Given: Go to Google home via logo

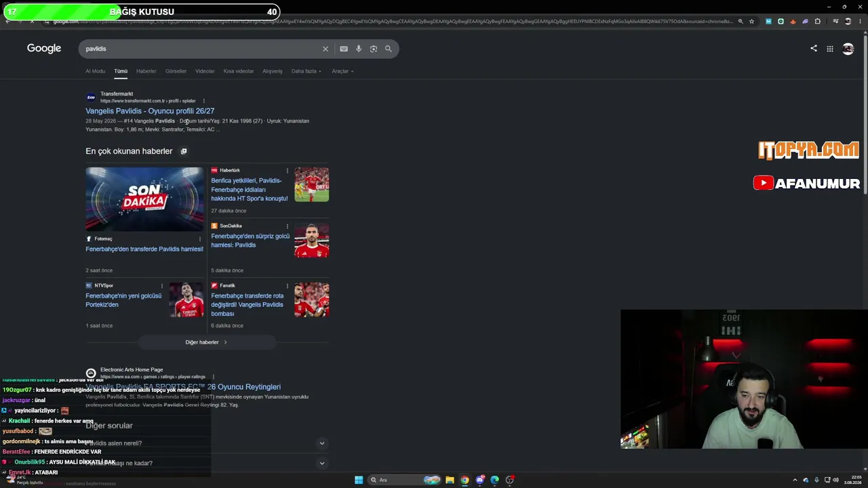Looking at the screenshot, I should pyautogui.click(x=44, y=49).
